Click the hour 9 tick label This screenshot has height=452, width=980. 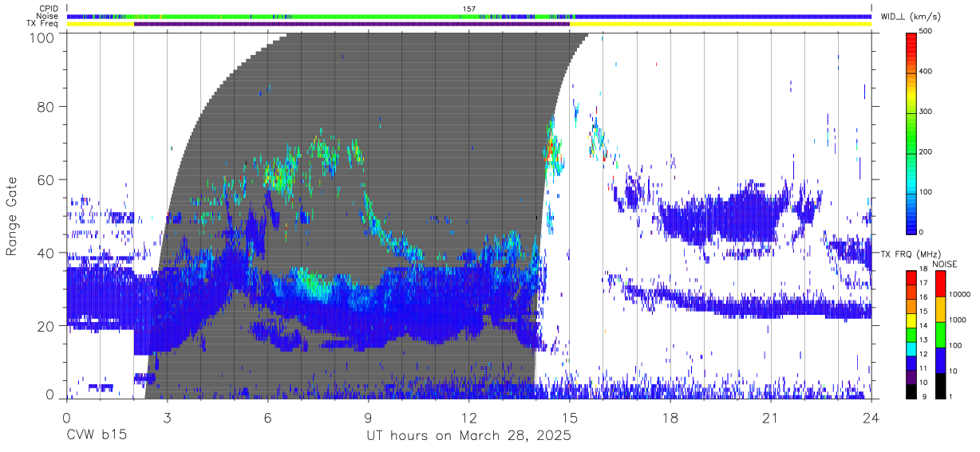pyautogui.click(x=368, y=418)
